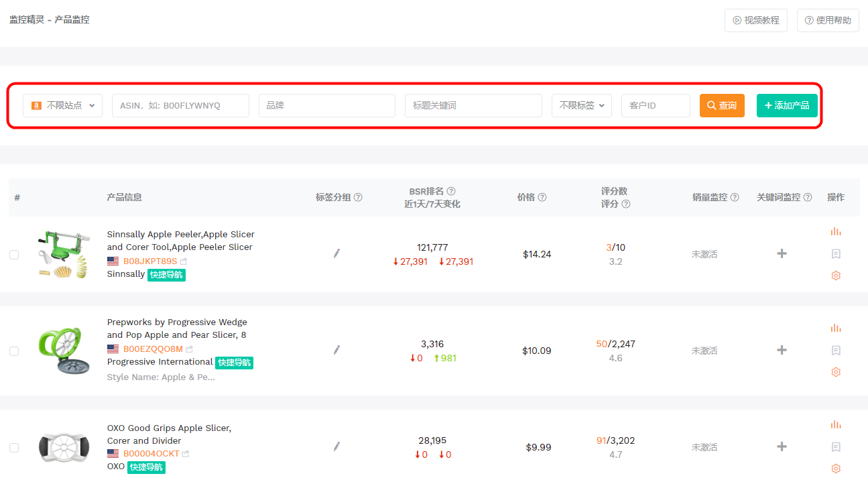Open 视频教程 video tutorial

(x=756, y=20)
